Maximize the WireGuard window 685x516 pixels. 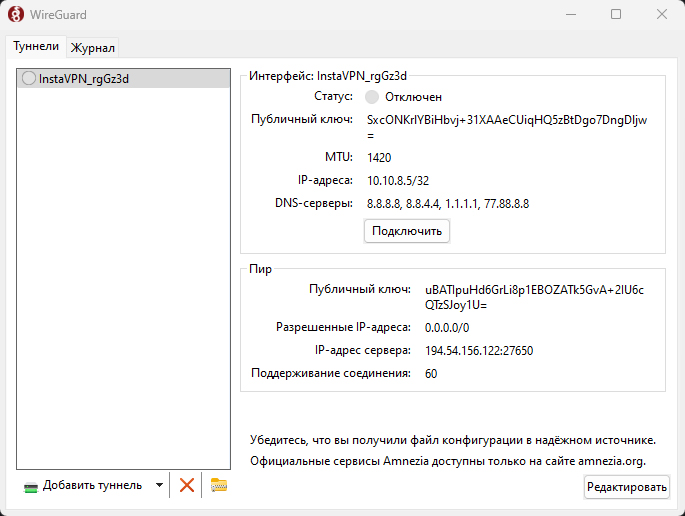pos(616,14)
